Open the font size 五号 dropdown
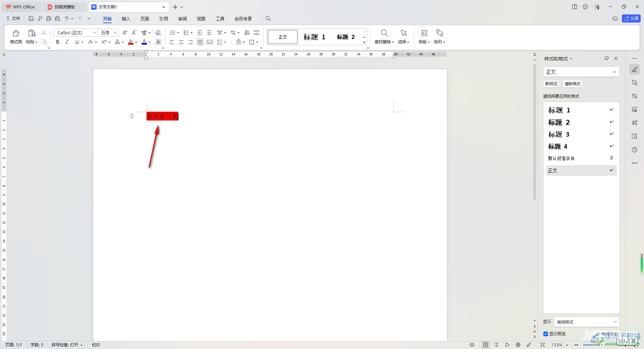This screenshot has height=349, width=644. pos(115,33)
